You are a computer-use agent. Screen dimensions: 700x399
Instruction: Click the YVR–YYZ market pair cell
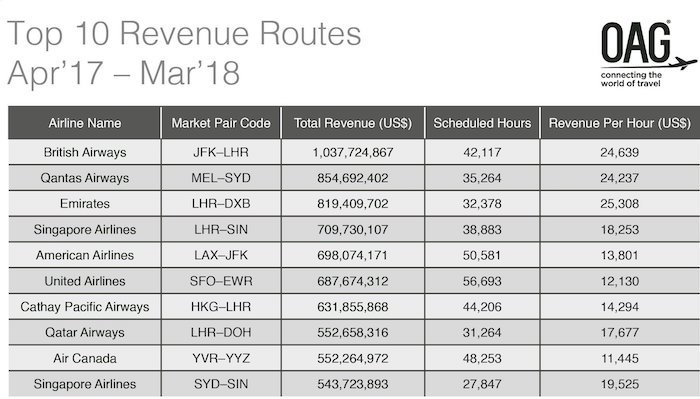(221, 358)
